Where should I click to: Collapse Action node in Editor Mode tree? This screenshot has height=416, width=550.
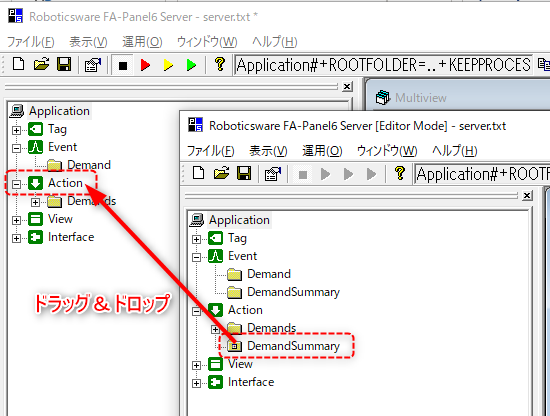coord(196,311)
